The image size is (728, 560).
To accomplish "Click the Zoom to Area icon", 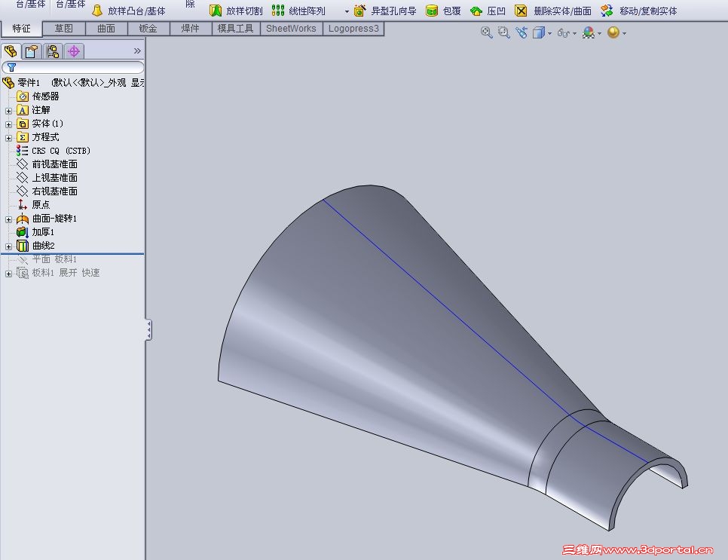I will click(x=503, y=32).
